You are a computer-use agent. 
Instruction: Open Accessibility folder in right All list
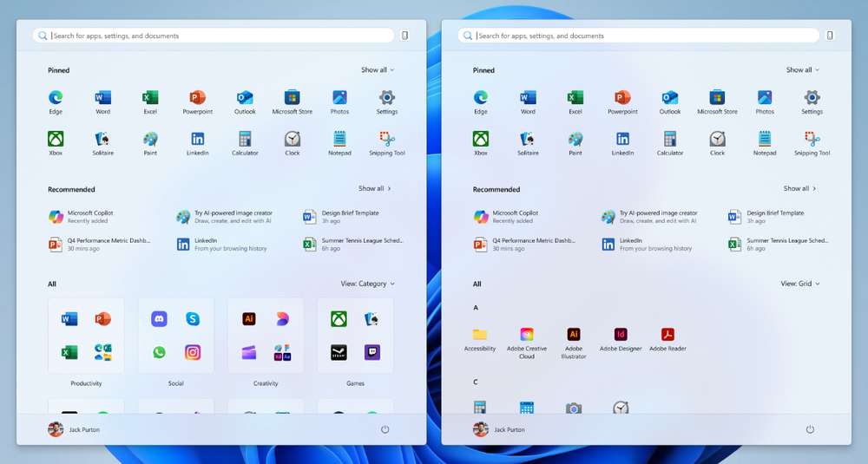[x=480, y=340]
